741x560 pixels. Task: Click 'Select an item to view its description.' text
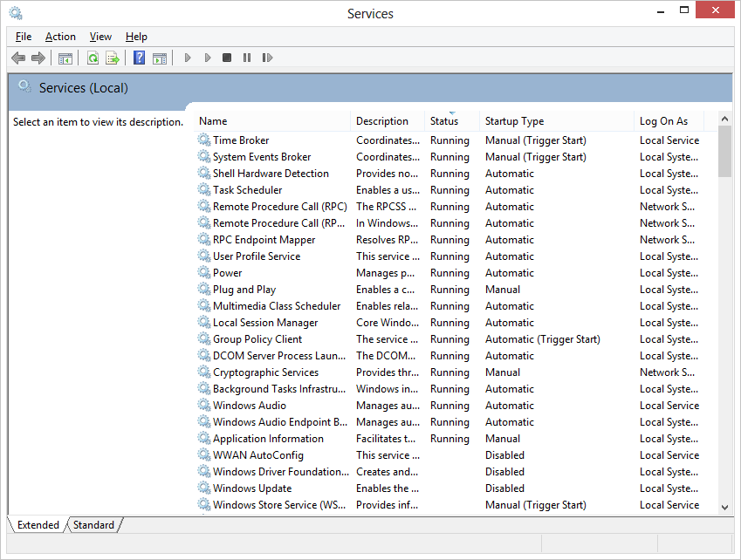point(98,122)
